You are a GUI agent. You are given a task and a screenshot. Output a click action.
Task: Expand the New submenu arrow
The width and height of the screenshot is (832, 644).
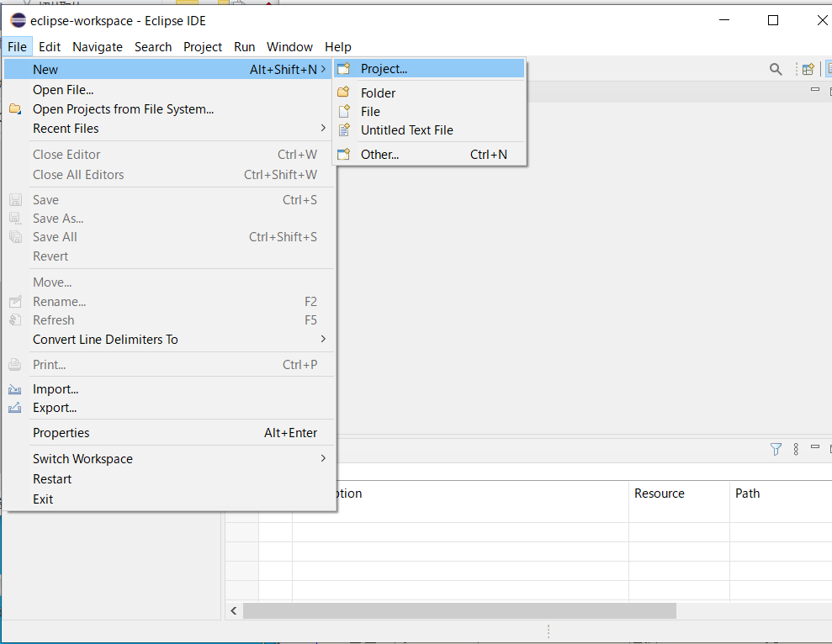(x=323, y=69)
